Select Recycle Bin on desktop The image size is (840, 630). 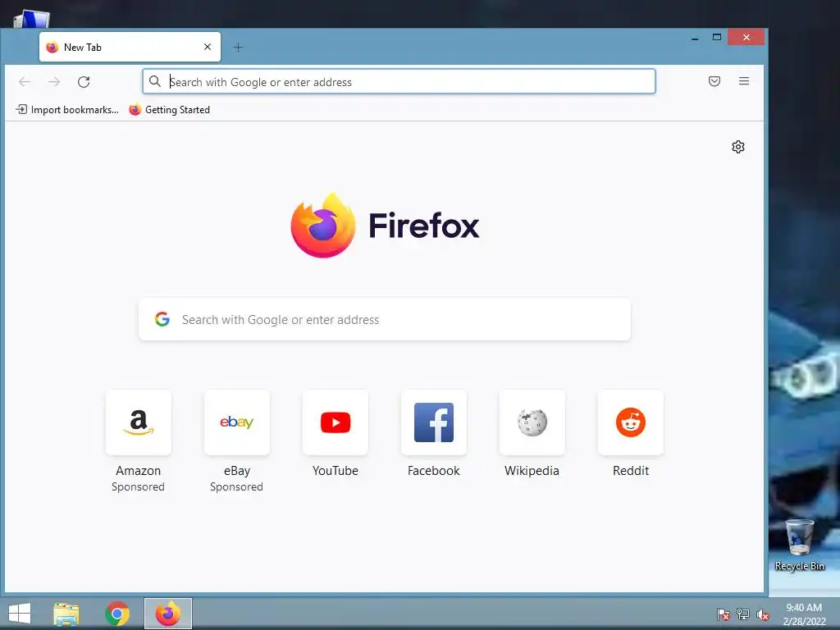(x=799, y=546)
